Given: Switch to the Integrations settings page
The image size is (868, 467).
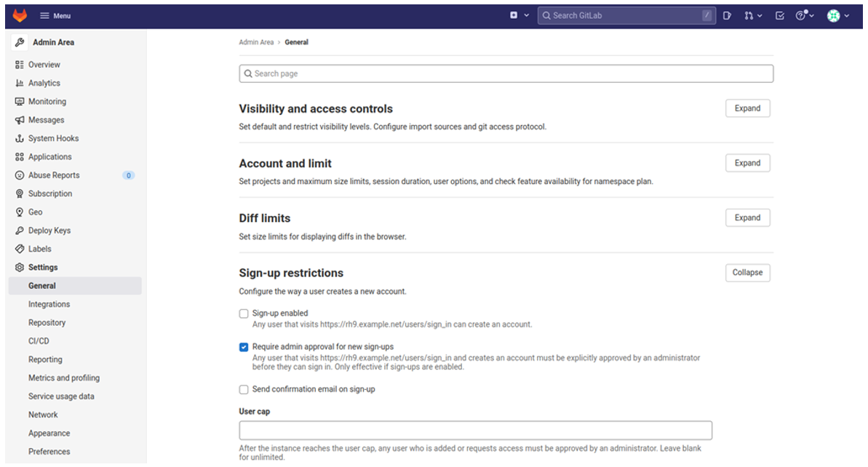Looking at the screenshot, I should pos(49,304).
